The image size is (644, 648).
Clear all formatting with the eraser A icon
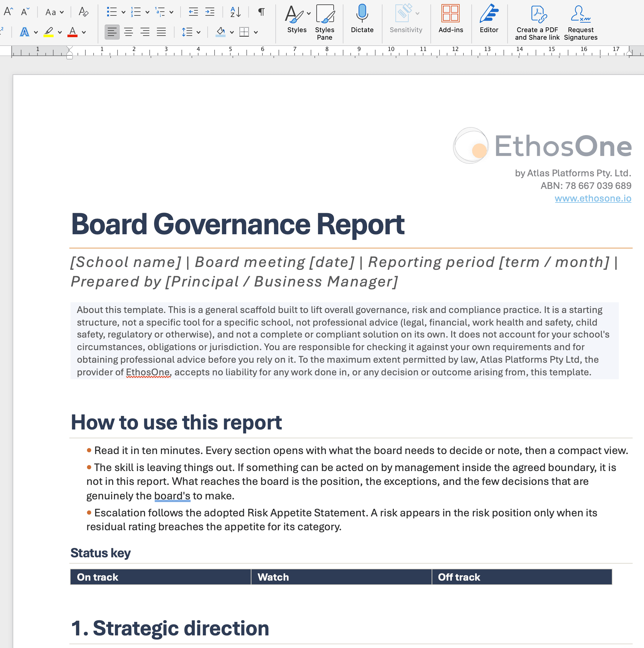click(83, 12)
